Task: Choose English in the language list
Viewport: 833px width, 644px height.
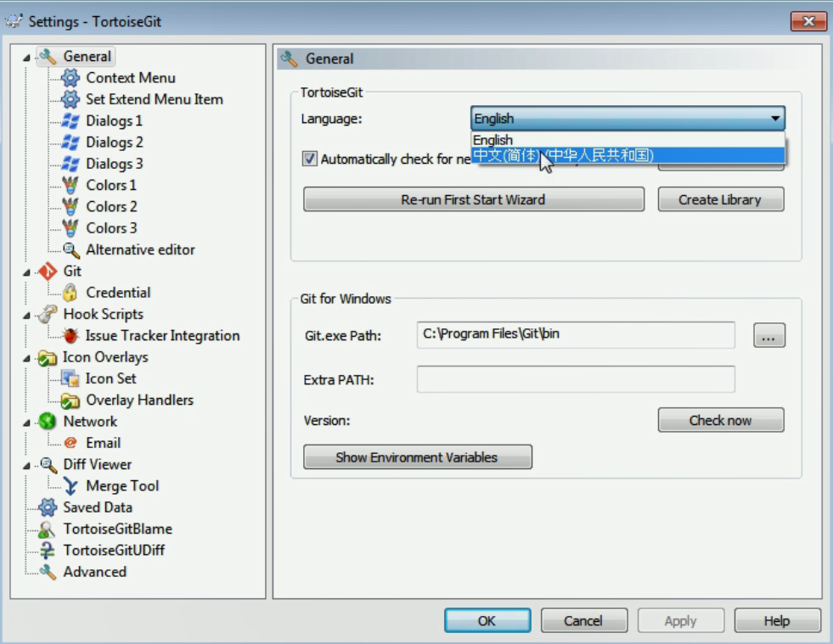Action: click(x=628, y=140)
